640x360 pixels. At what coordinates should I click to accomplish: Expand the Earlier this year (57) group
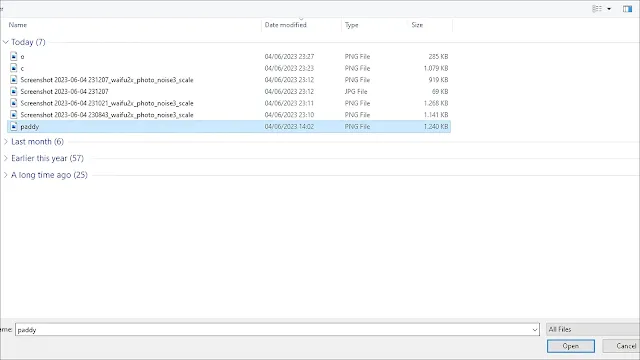(6, 158)
